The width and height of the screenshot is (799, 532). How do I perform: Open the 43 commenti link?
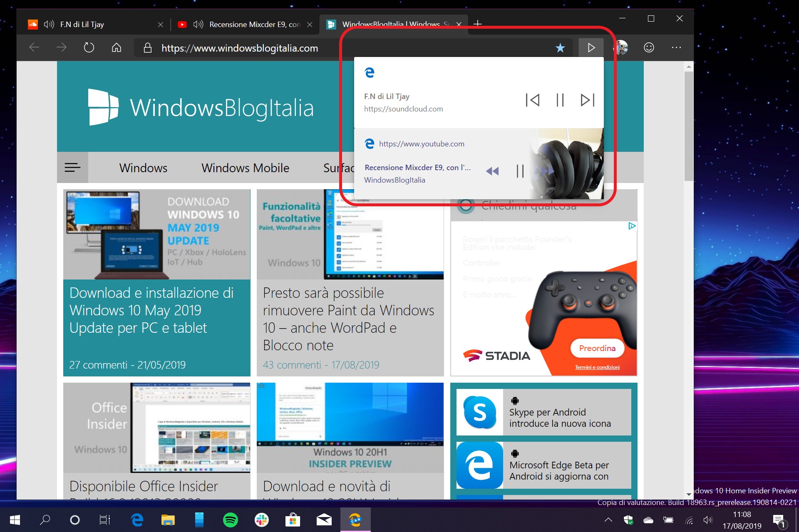pyautogui.click(x=292, y=365)
